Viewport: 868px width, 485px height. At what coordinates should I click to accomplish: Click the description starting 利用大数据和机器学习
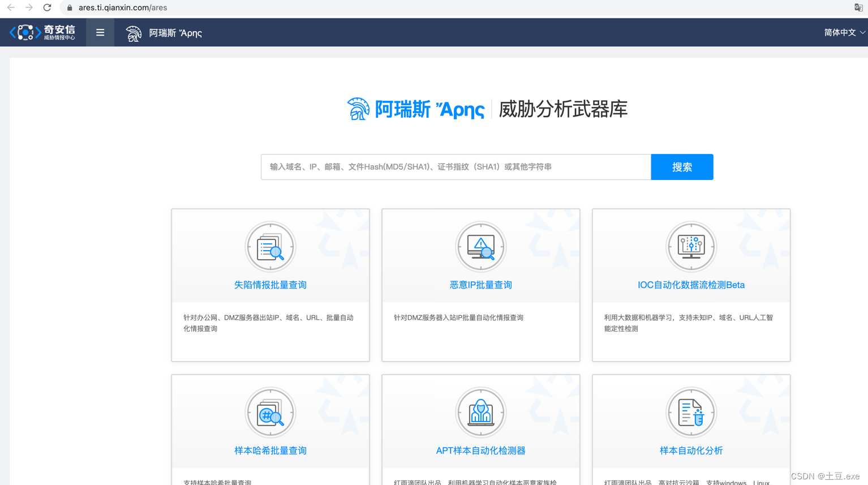click(x=689, y=323)
